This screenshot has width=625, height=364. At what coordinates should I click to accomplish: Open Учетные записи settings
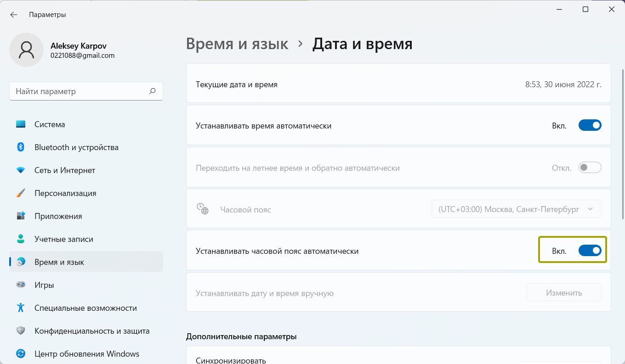86,239
